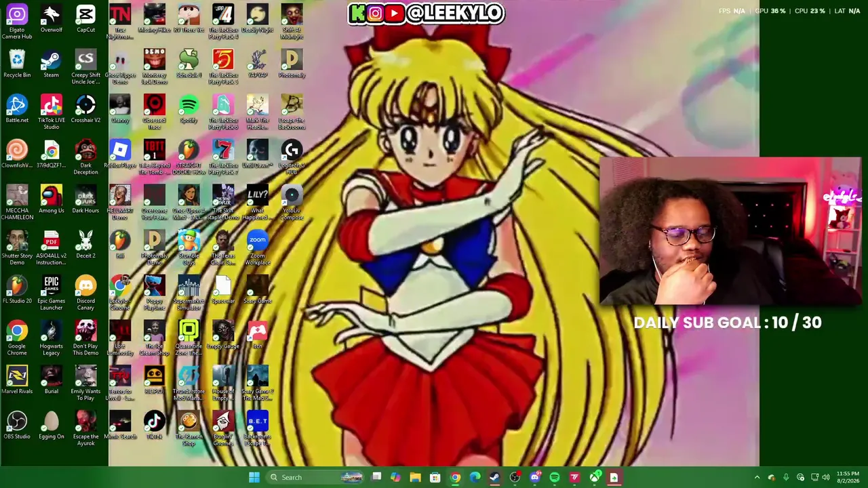868x488 pixels.
Task: Select the Supermarket Simulator icon
Action: (x=189, y=293)
